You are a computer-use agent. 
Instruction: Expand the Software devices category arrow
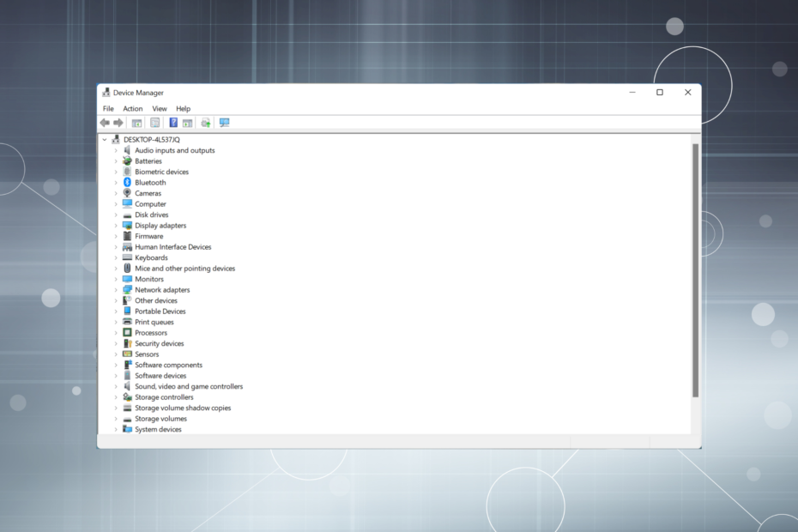coord(116,376)
